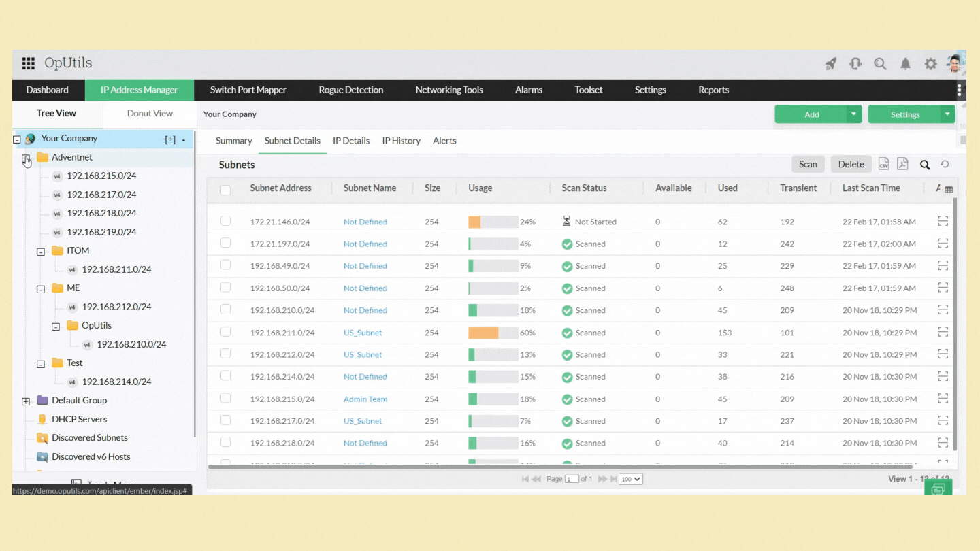Open the rows-per-page dropdown
Screen dimensions: 980x551
(630, 479)
